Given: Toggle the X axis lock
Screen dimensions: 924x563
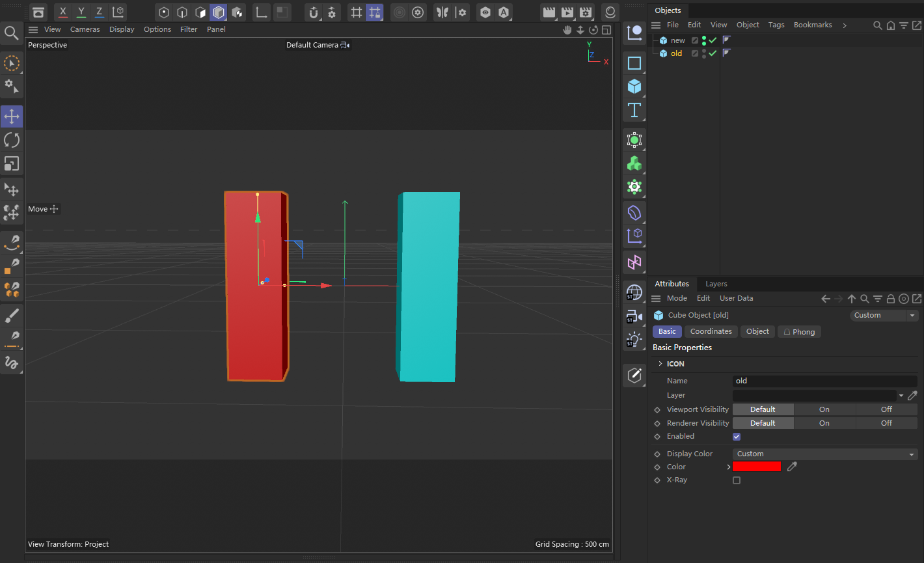Looking at the screenshot, I should 63,12.
